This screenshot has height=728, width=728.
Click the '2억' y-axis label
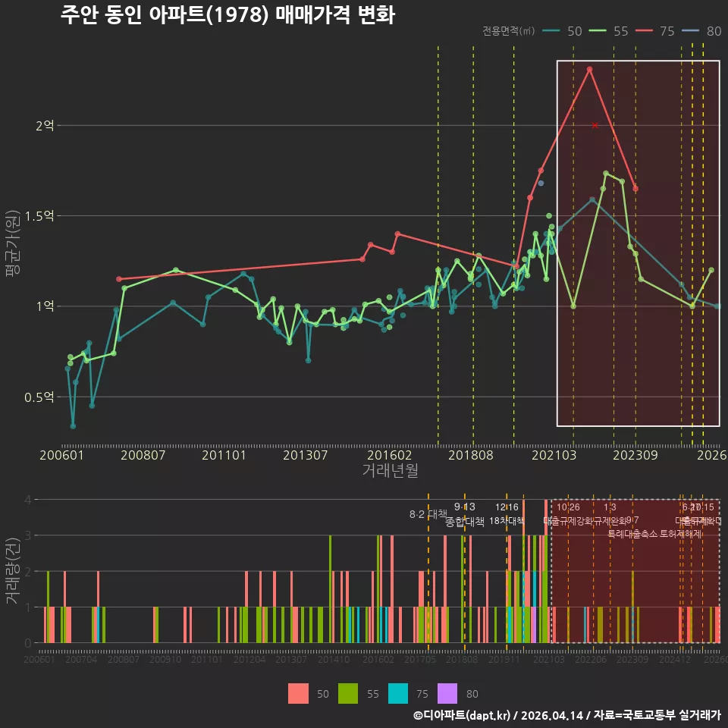click(45, 125)
